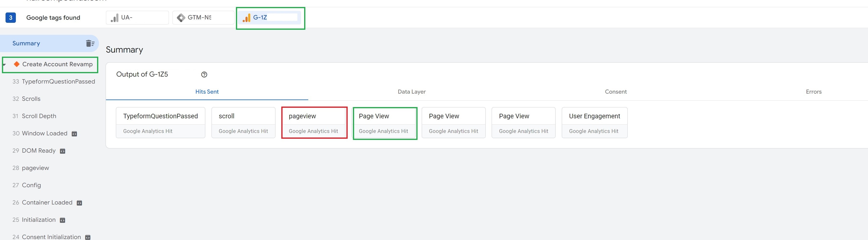Image resolution: width=868 pixels, height=240 pixels.
Task: Click the clear summary list icon
Action: [90, 43]
